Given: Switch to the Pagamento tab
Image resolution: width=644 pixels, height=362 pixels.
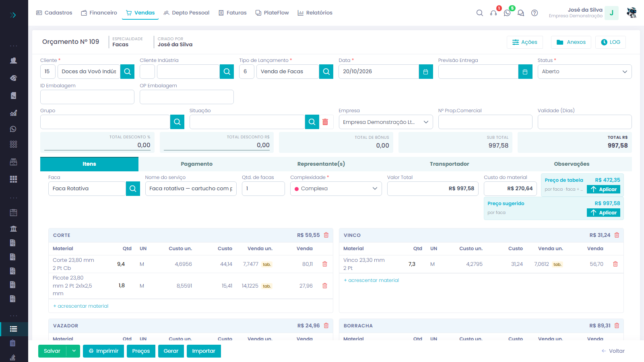Looking at the screenshot, I should point(196,164).
